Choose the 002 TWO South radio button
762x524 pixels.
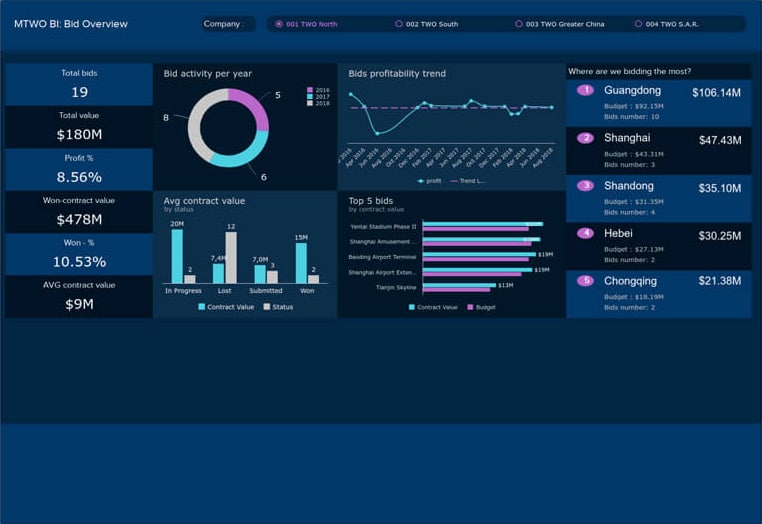click(399, 24)
